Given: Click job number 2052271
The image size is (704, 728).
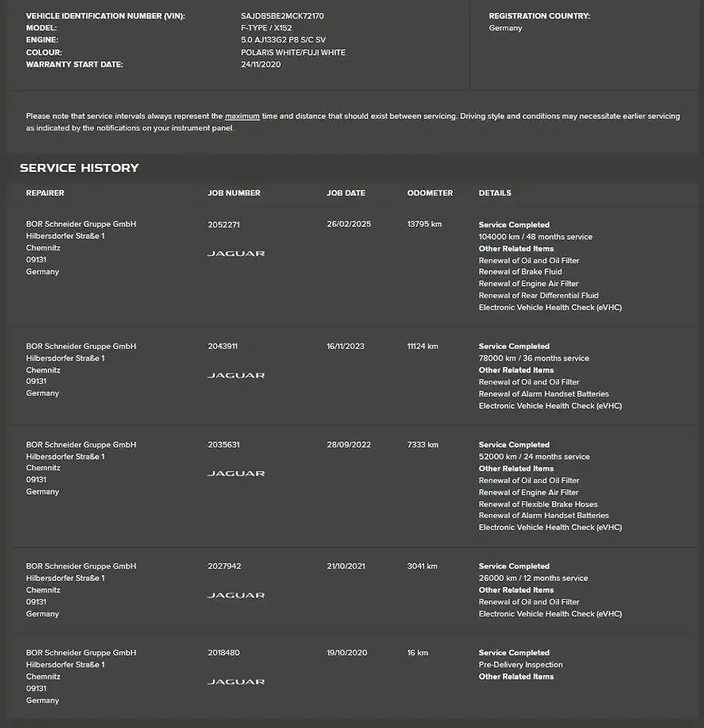Looking at the screenshot, I should pos(224,224).
